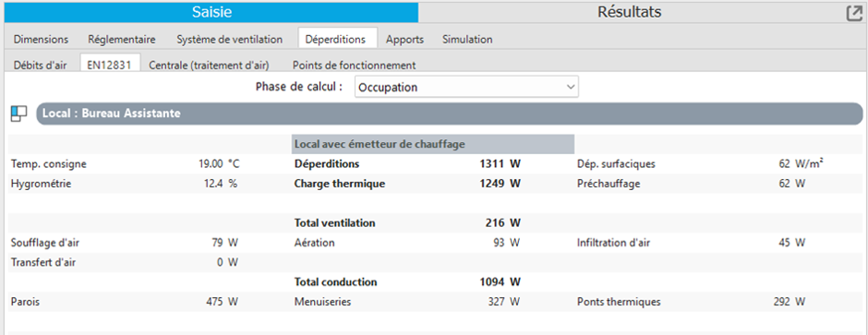Open the Points de fonctionnement sub-tab
Image resolution: width=868 pixels, height=335 pixels.
point(354,66)
